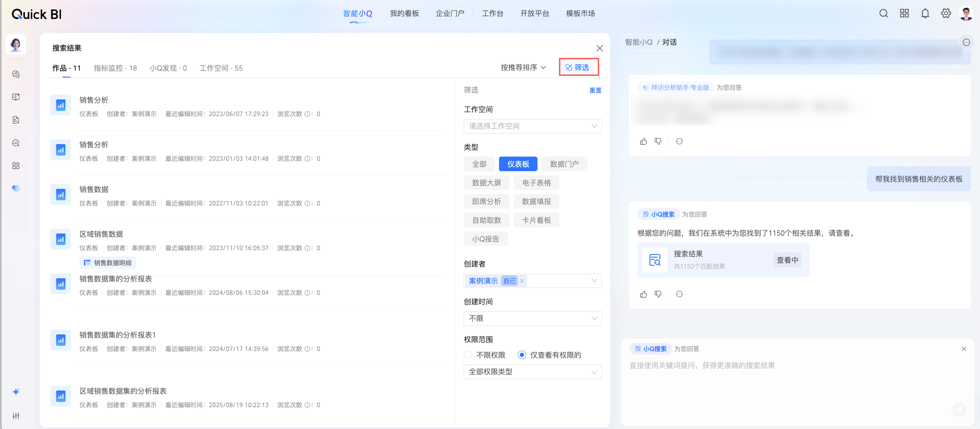980x429 pixels.
Task: Open 模板市场 in the top navigation
Action: pyautogui.click(x=580, y=14)
